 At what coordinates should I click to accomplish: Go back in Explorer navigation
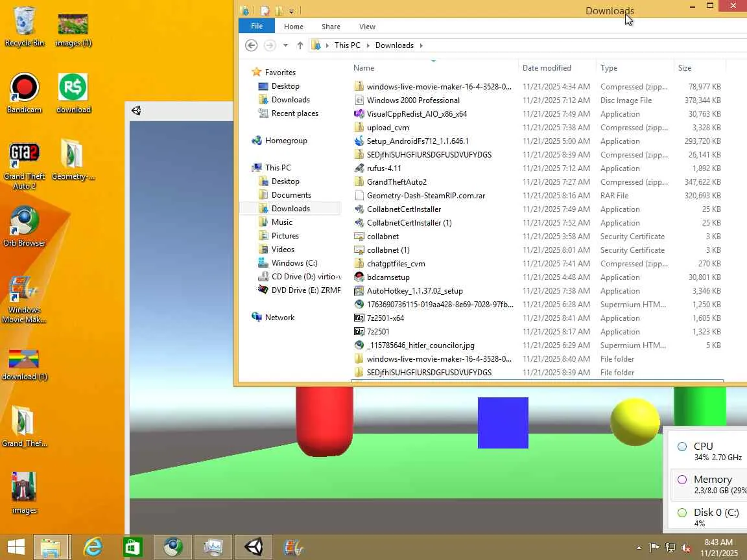[x=251, y=45]
